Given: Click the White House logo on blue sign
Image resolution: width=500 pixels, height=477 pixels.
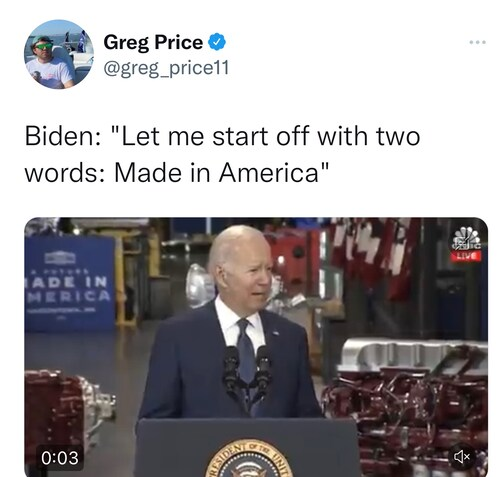Looking at the screenshot, I should point(61,258).
